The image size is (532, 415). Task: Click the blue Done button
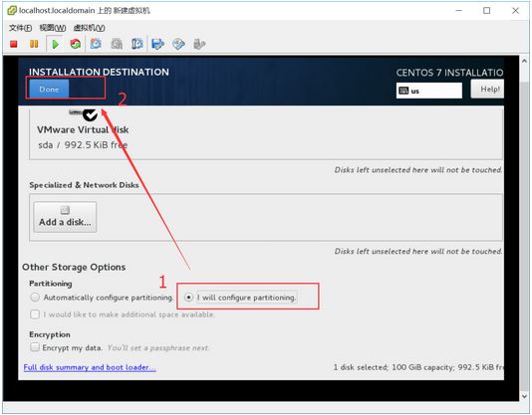[49, 90]
